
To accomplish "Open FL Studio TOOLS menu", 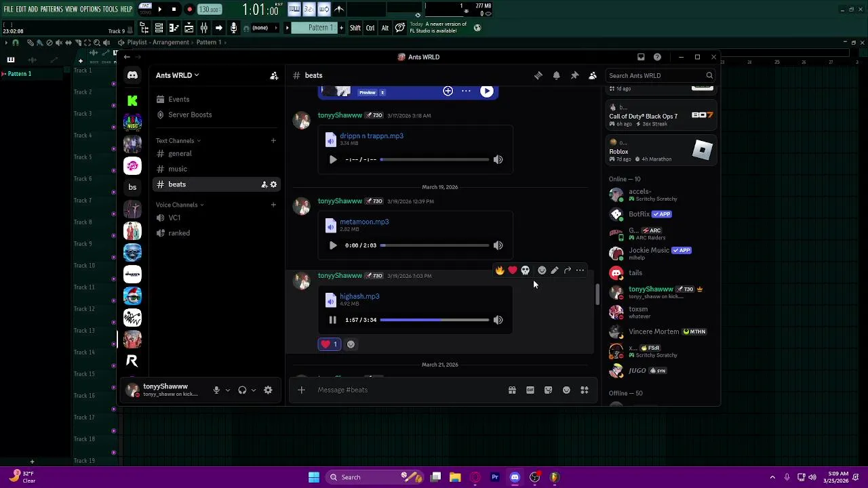I will [x=111, y=9].
